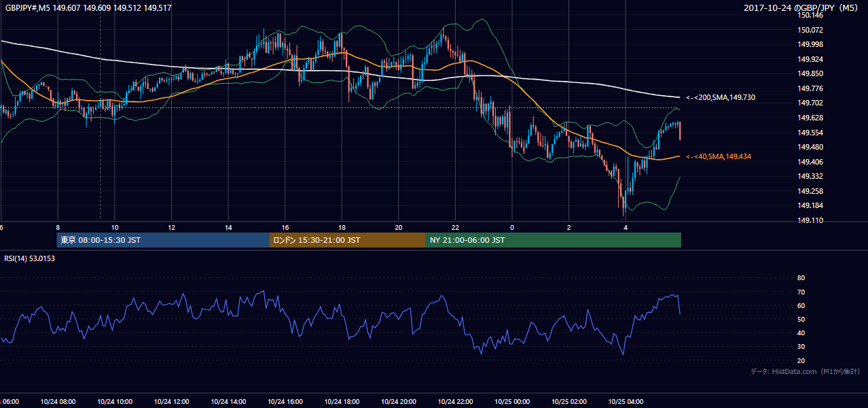This screenshot has width=868, height=408.
Task: Click the RSI(14) 53.0153 indicator label
Action: click(30, 258)
